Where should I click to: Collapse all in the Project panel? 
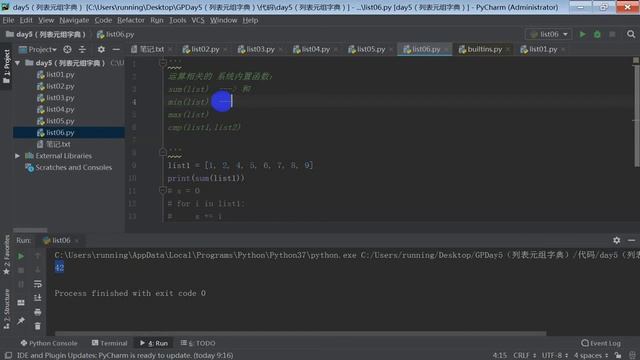tap(82, 49)
